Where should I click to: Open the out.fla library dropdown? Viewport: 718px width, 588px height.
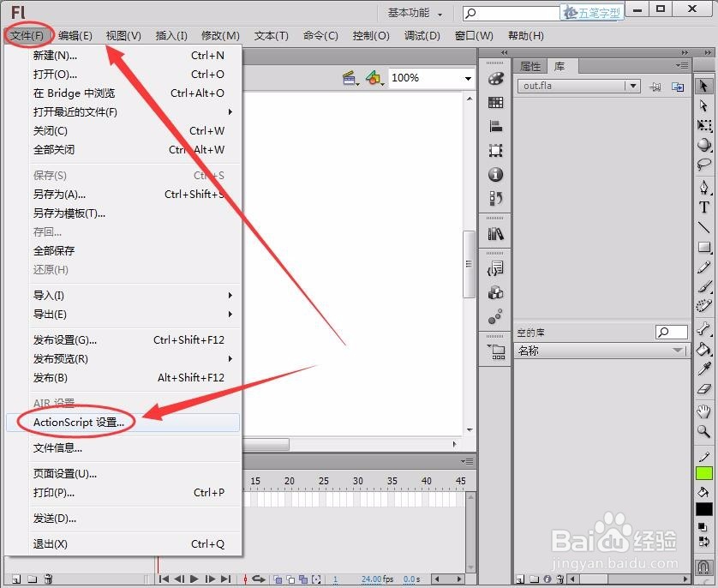click(x=632, y=86)
